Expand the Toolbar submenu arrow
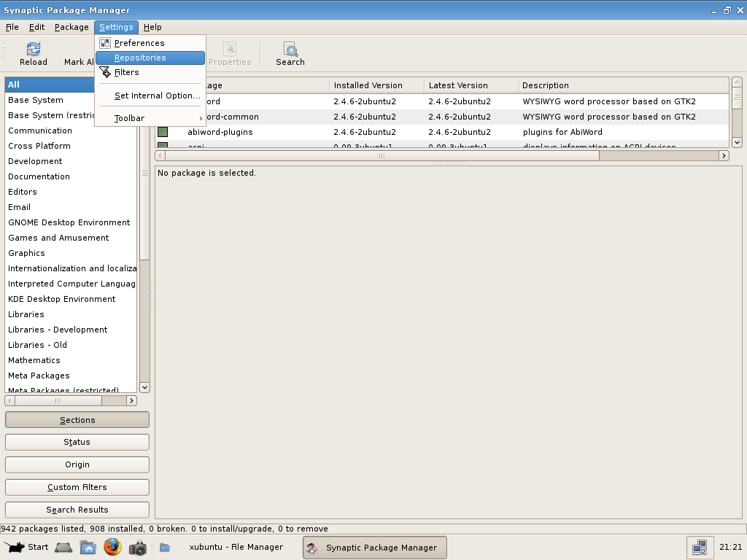The image size is (747, 560). pos(201,118)
